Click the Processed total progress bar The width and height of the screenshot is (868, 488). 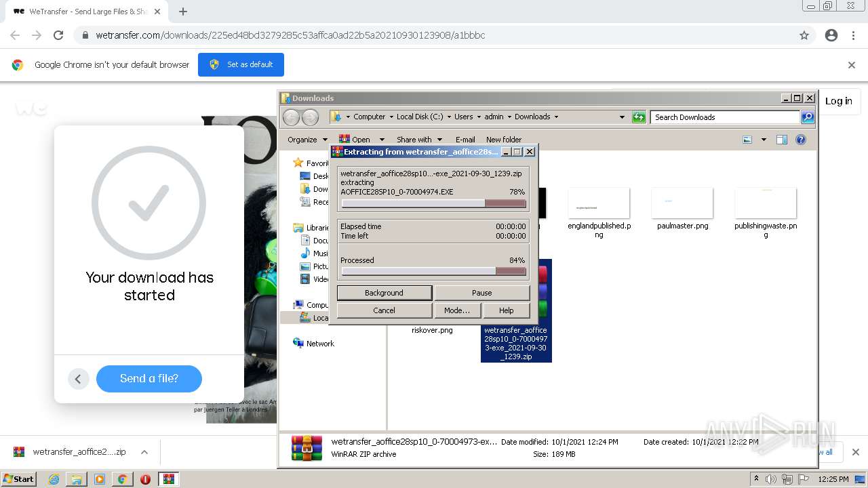(x=434, y=271)
